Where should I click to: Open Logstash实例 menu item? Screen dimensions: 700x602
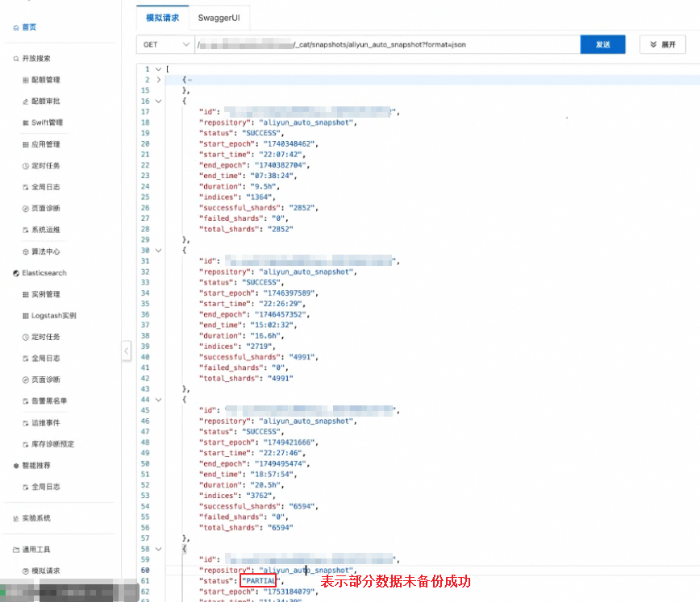click(53, 315)
